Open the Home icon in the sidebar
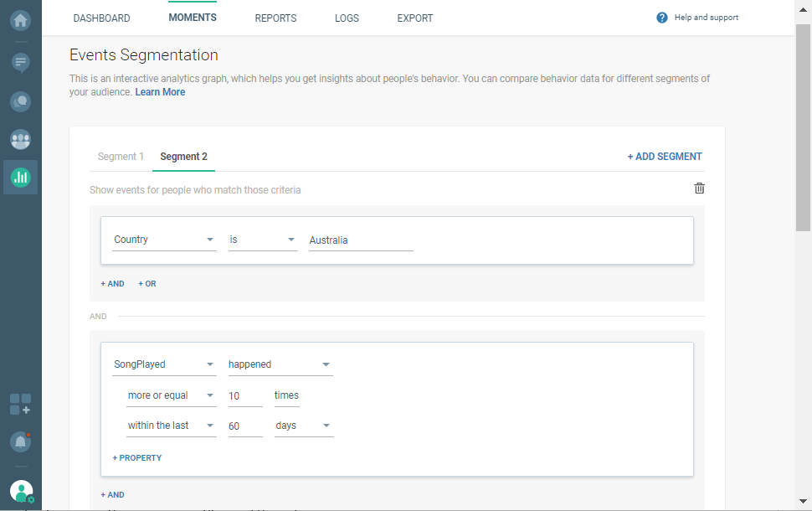 click(19, 20)
